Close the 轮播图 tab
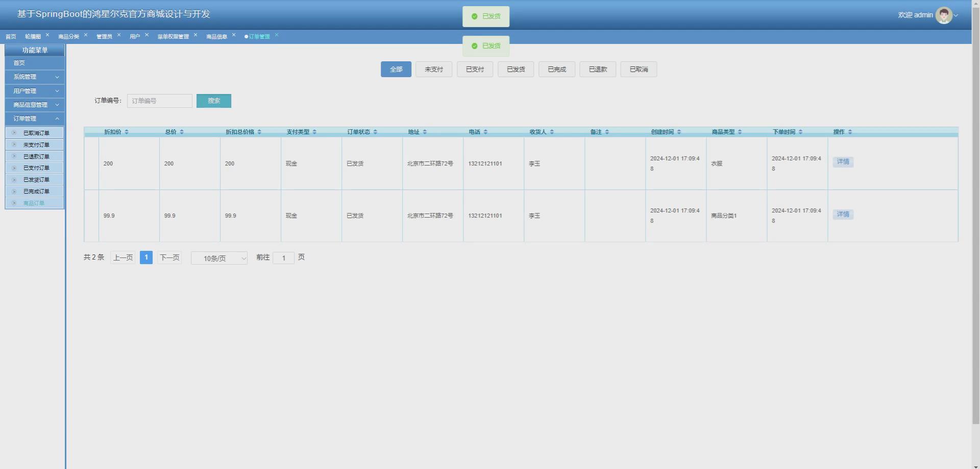The height and width of the screenshot is (469, 980). click(47, 35)
